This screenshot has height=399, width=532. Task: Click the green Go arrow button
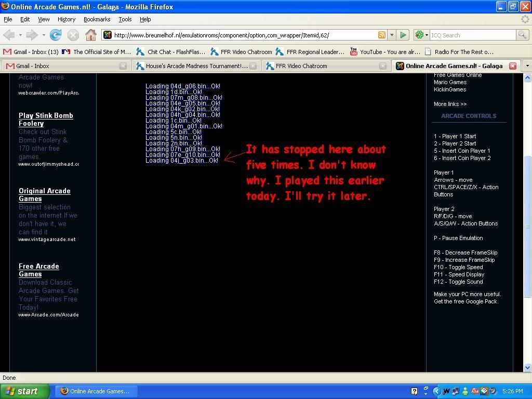coord(403,35)
